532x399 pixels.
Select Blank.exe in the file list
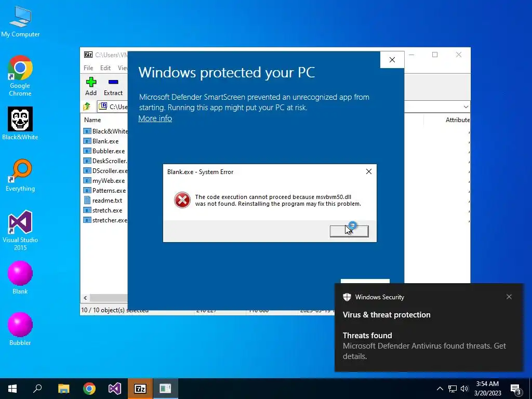pyautogui.click(x=101, y=141)
